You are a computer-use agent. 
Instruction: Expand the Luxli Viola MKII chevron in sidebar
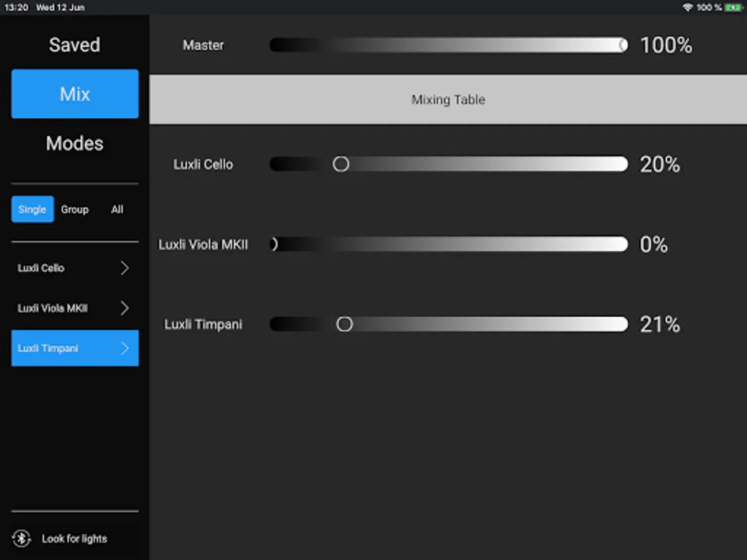(x=125, y=308)
